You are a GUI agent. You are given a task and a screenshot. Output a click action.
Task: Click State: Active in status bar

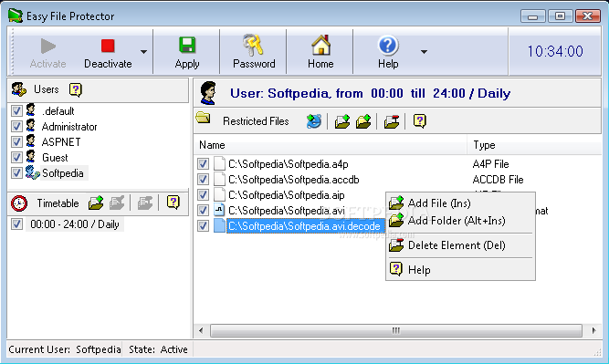[x=158, y=349]
